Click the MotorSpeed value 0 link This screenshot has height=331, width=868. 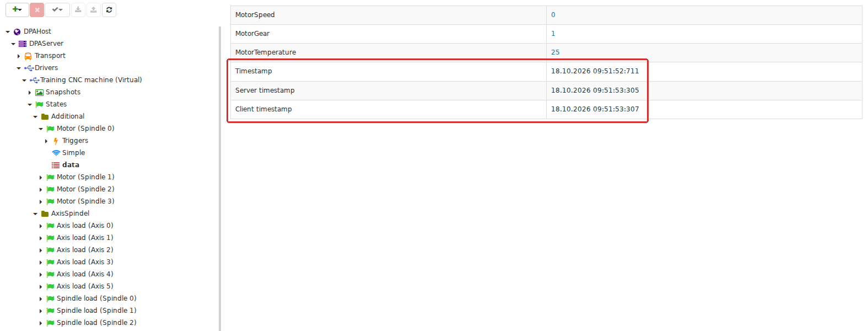553,15
